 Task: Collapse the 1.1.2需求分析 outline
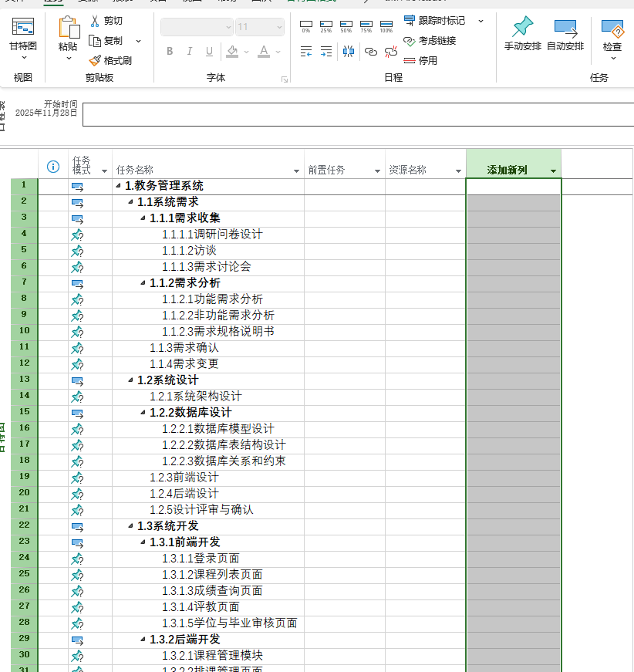[143, 282]
